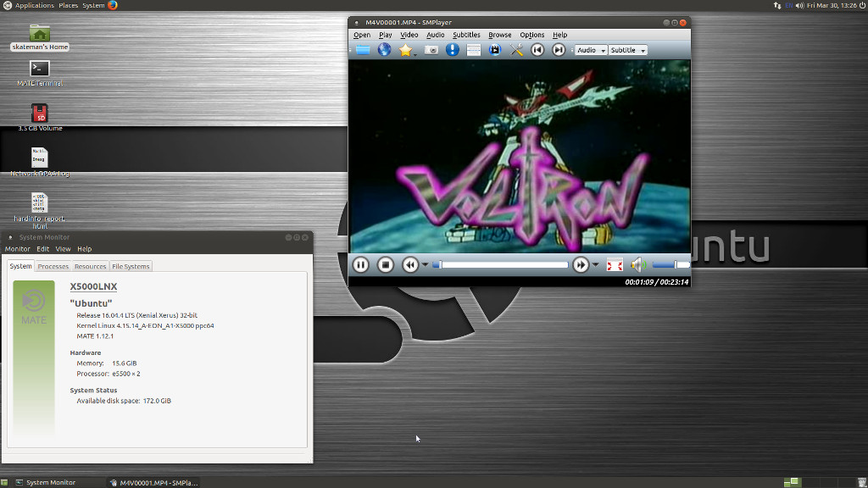
Task: Rewind the video with the backward button
Action: (x=410, y=265)
